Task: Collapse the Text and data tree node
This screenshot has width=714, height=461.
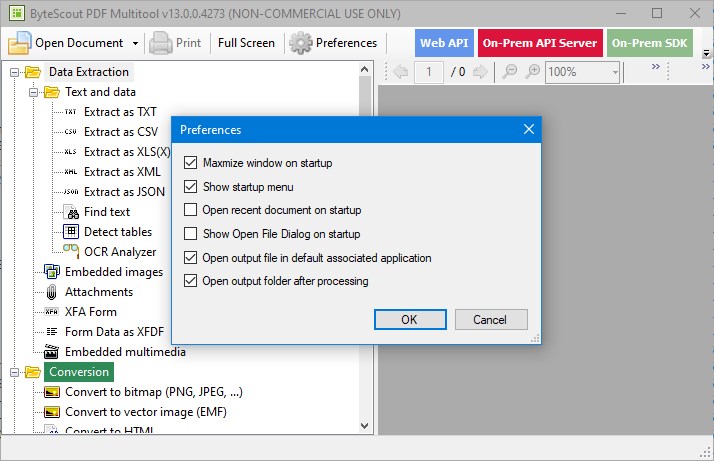Action: [33, 92]
